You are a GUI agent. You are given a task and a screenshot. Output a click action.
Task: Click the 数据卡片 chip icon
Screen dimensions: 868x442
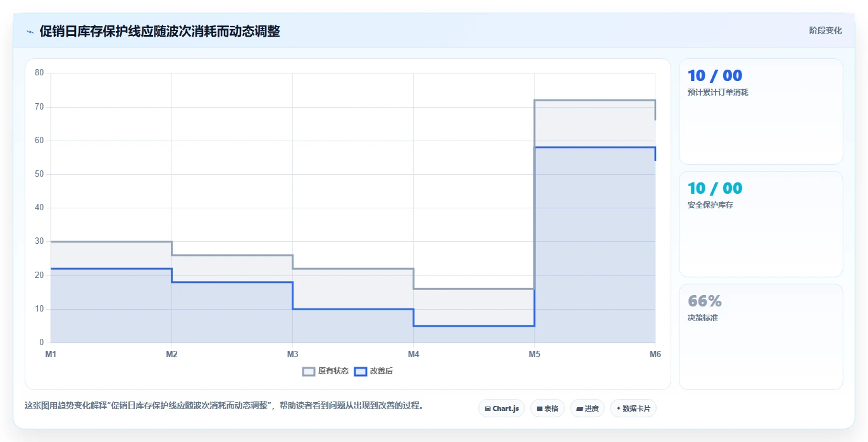[618, 409]
